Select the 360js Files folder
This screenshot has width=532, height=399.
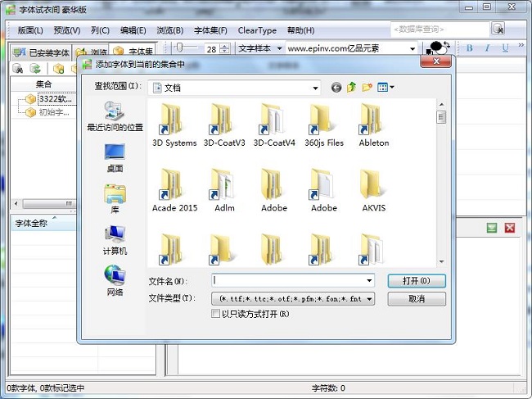[x=324, y=125]
